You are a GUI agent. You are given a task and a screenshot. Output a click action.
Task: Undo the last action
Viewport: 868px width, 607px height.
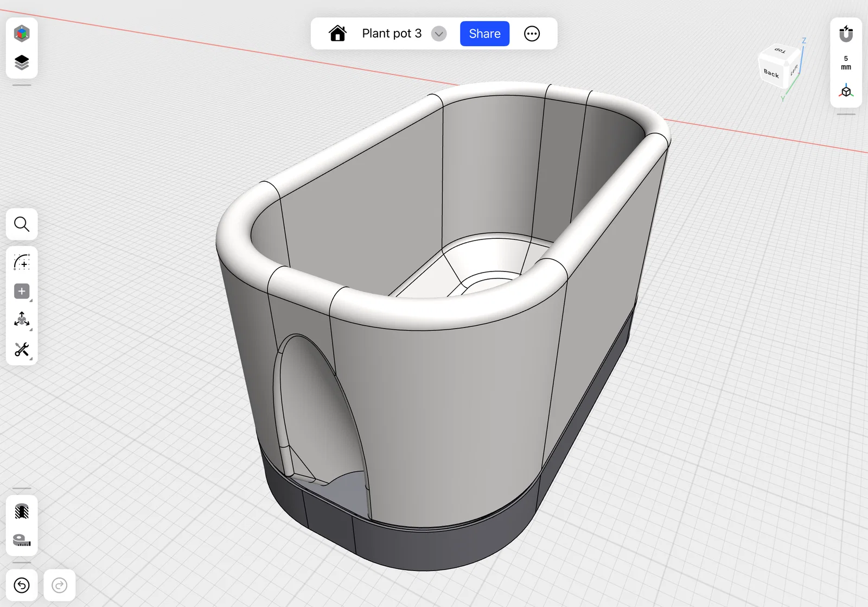point(22,585)
